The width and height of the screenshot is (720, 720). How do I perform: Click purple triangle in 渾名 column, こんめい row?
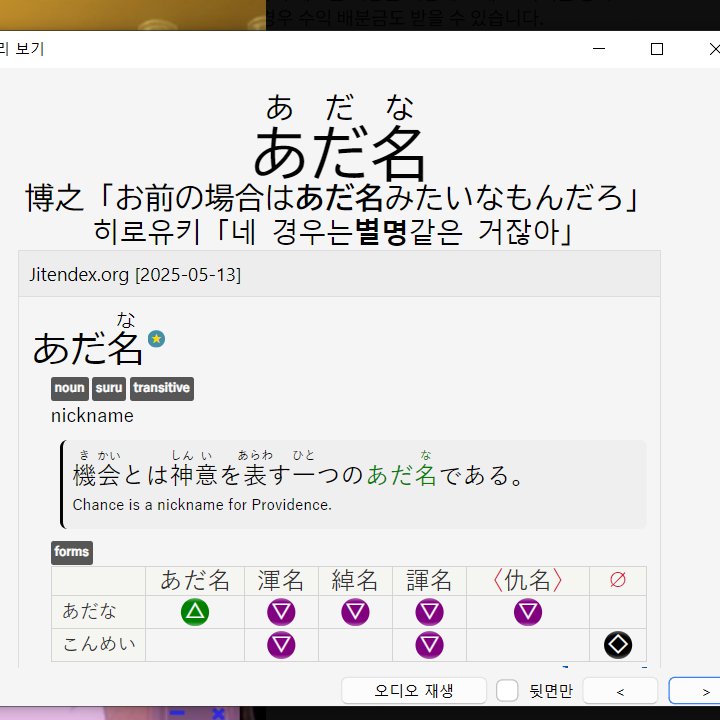281,645
